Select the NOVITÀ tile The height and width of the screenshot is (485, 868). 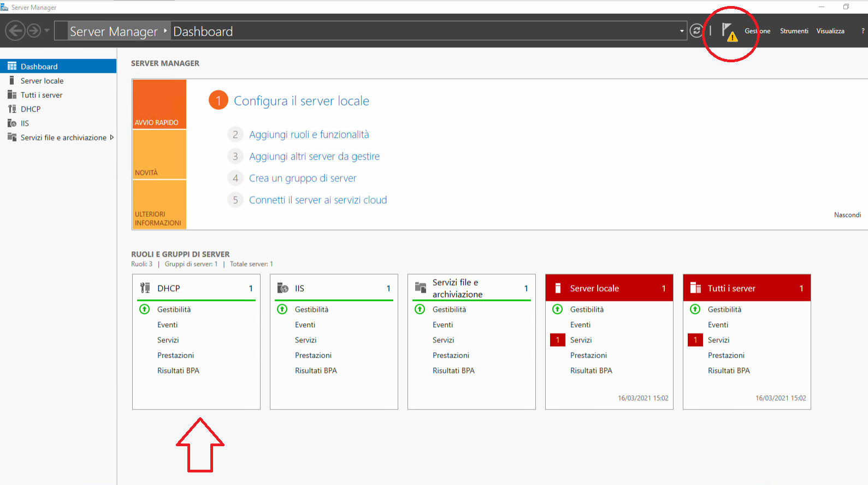(160, 155)
